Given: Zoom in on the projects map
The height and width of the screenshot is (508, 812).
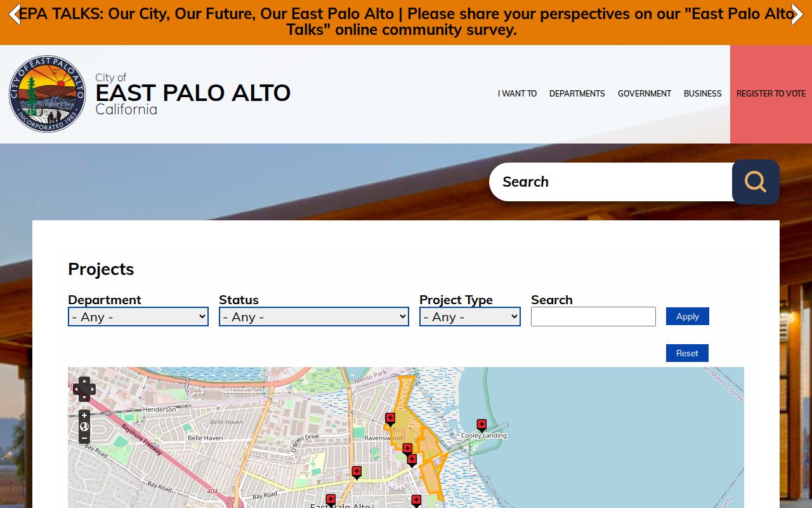Looking at the screenshot, I should click(84, 415).
